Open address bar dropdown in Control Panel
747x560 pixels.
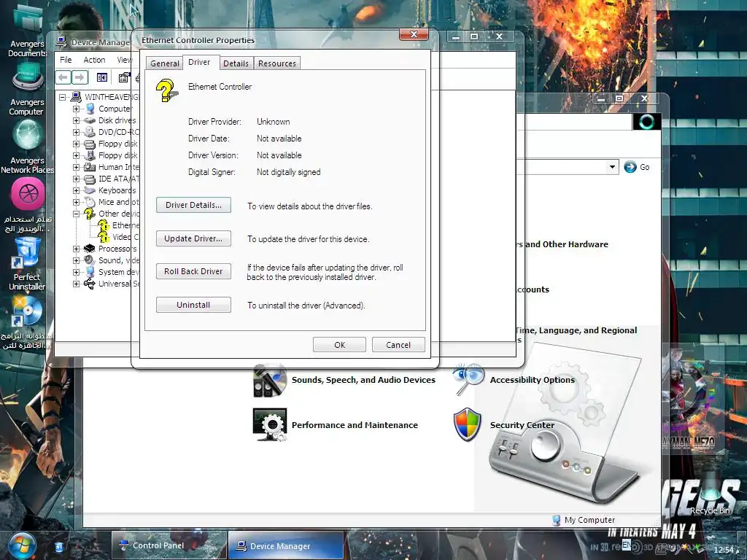pos(612,167)
